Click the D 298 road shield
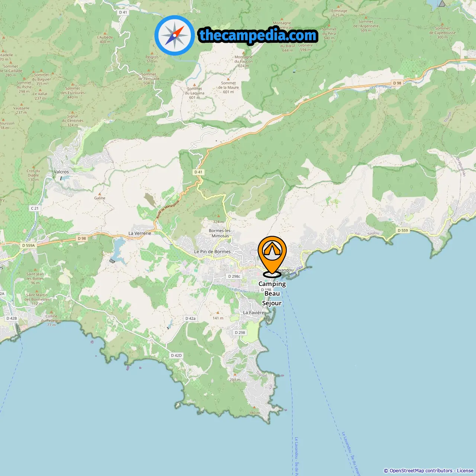Image resolution: width=476 pixels, height=476 pixels. point(240,333)
